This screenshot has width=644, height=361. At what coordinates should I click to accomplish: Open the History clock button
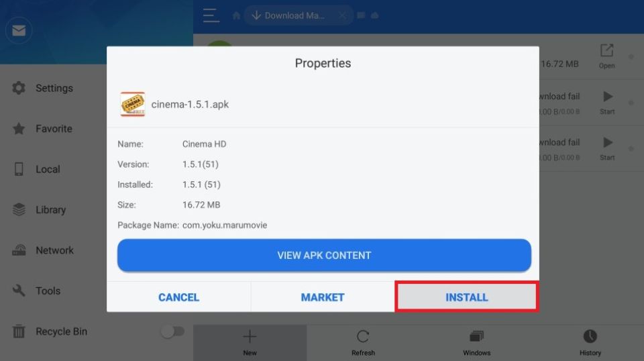pos(590,342)
